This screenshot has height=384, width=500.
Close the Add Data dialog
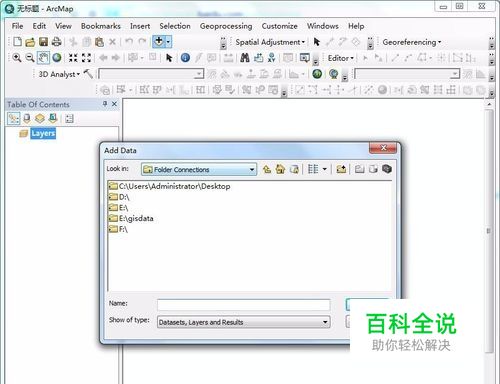pyautogui.click(x=383, y=148)
